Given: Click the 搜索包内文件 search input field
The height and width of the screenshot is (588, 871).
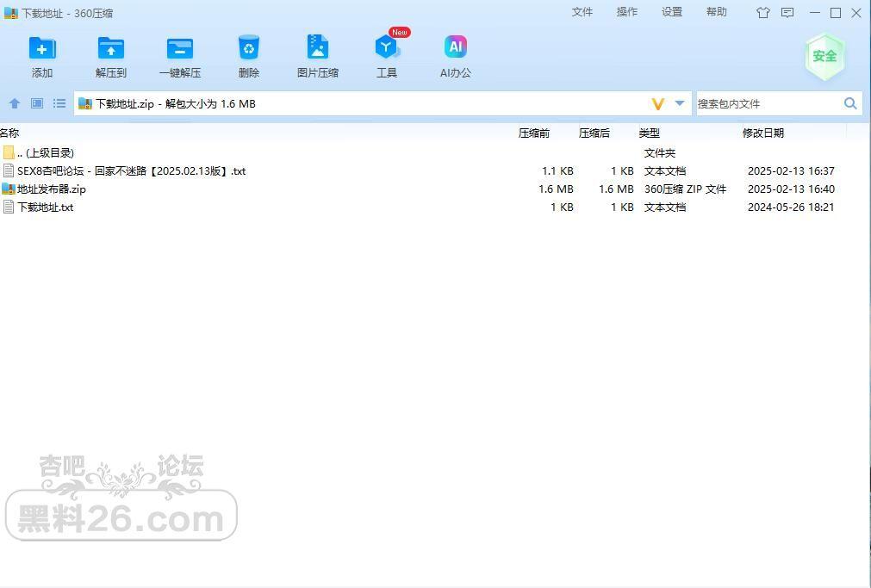Looking at the screenshot, I should 767,103.
